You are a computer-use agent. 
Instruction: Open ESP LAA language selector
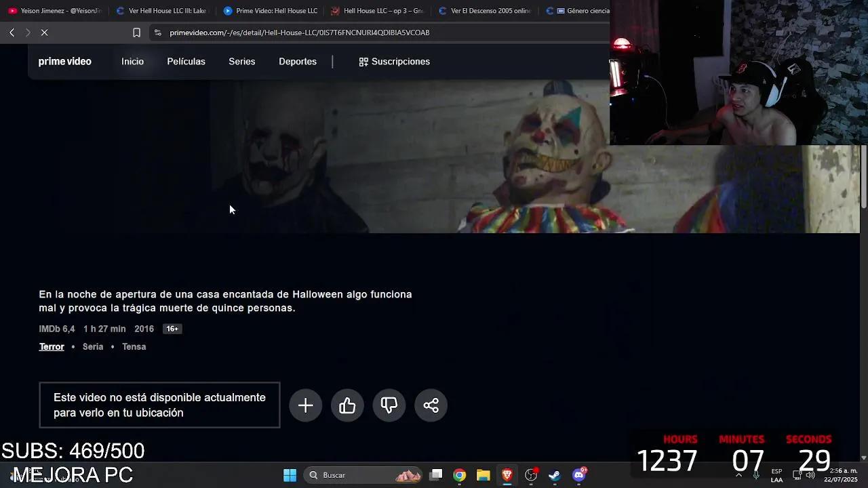coord(776,475)
